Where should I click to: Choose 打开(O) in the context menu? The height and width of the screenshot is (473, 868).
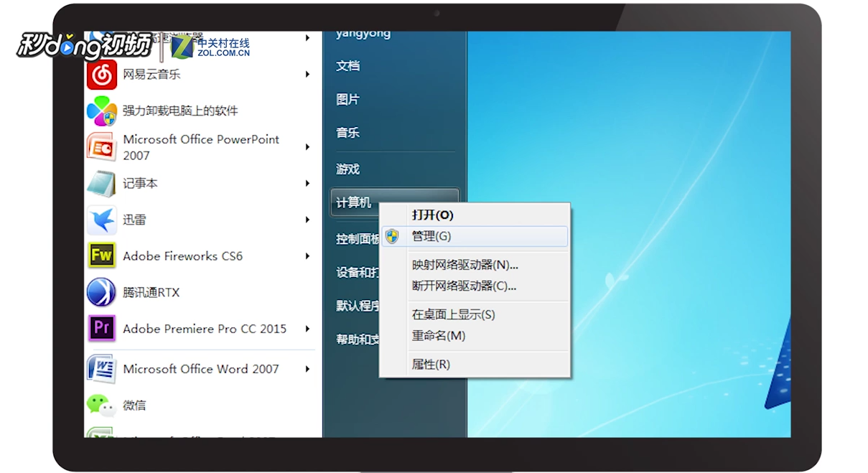[x=475, y=215]
